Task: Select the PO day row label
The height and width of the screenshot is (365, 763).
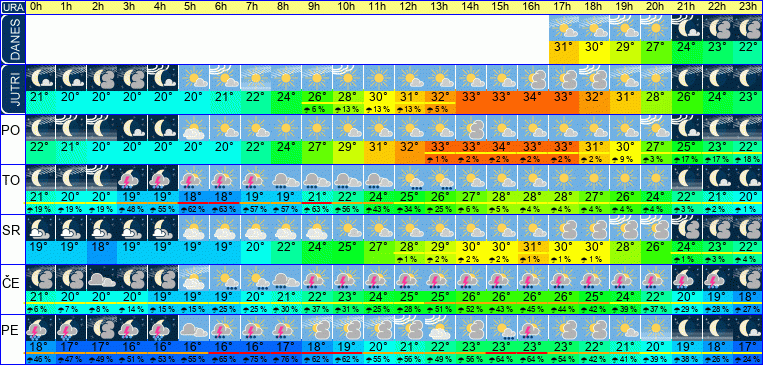Action: [x=10, y=131]
